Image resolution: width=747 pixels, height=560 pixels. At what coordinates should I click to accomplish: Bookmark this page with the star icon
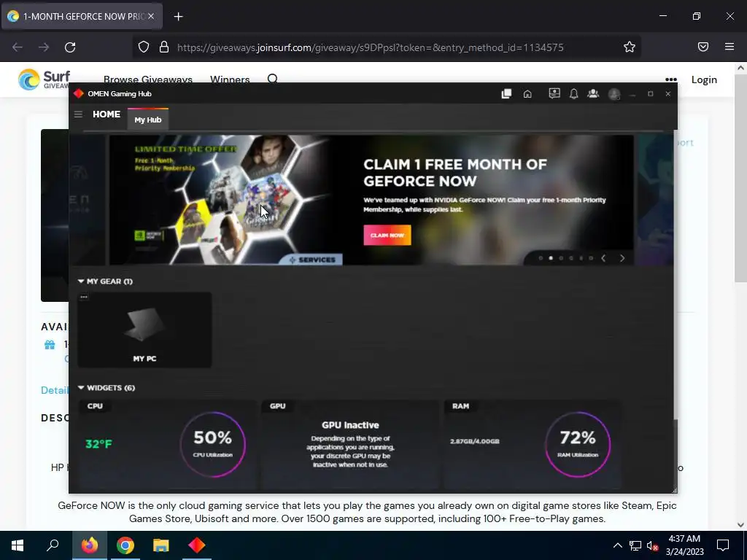point(630,47)
